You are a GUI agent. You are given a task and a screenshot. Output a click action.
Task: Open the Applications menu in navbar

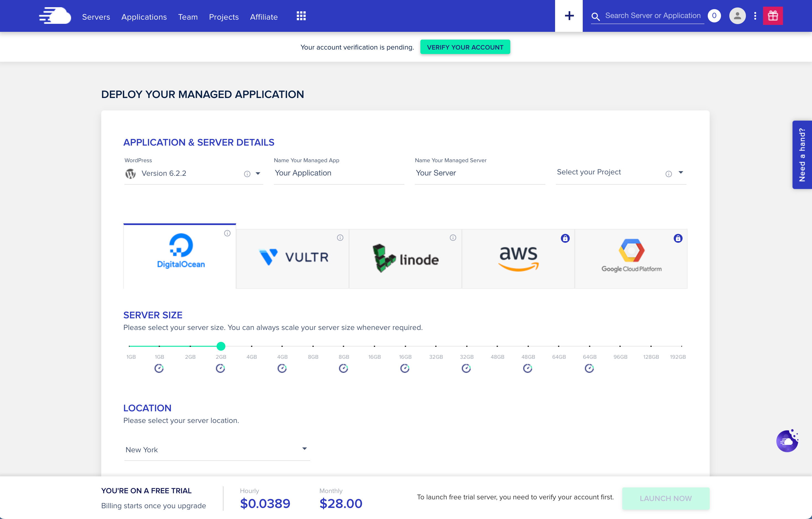[x=144, y=17]
